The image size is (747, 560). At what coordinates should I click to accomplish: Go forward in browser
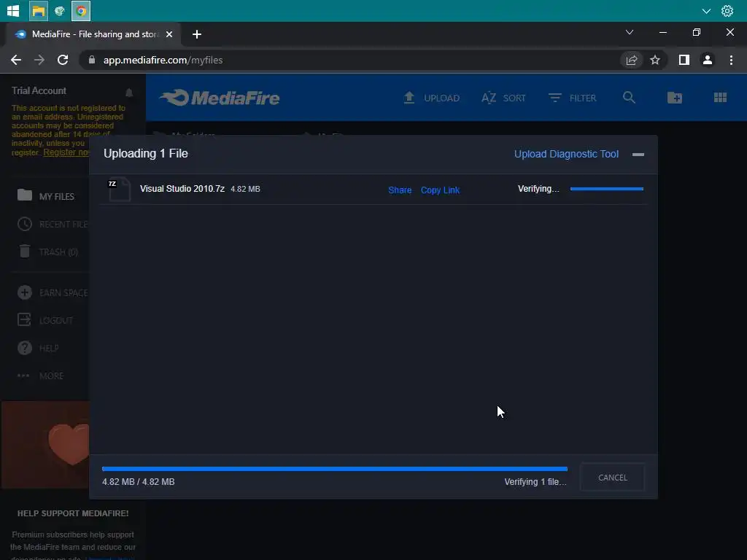coord(39,60)
